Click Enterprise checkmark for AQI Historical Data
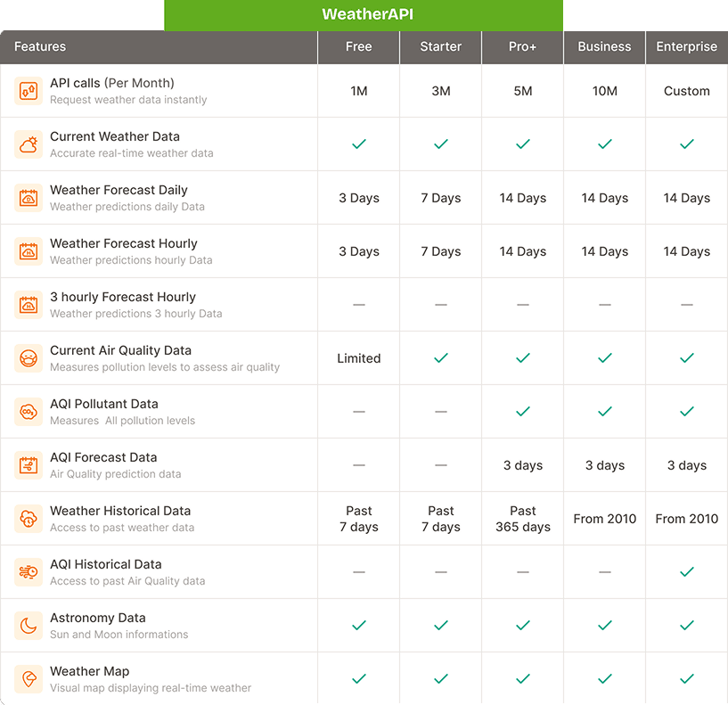Screen dimensions: 728x705 (686, 572)
